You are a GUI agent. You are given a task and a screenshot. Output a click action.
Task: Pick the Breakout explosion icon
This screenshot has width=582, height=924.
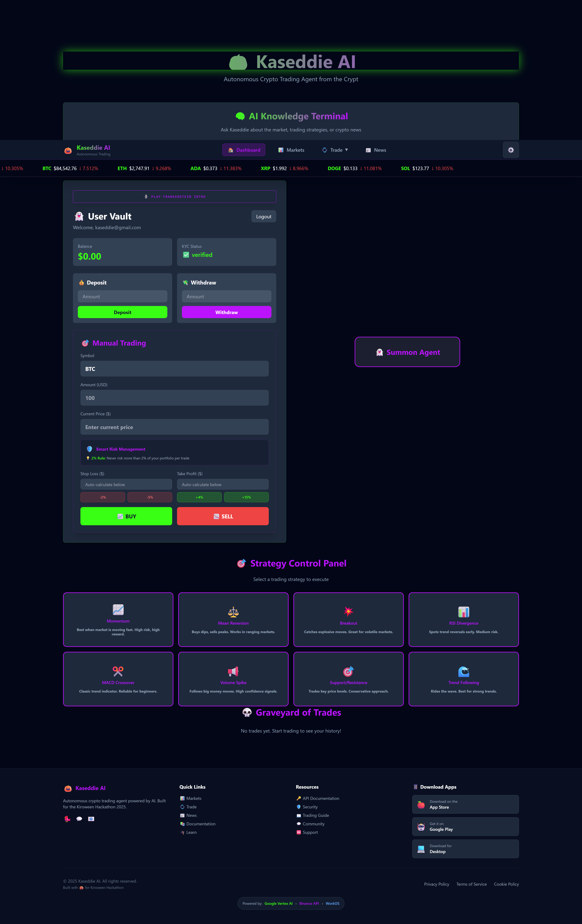pyautogui.click(x=348, y=612)
